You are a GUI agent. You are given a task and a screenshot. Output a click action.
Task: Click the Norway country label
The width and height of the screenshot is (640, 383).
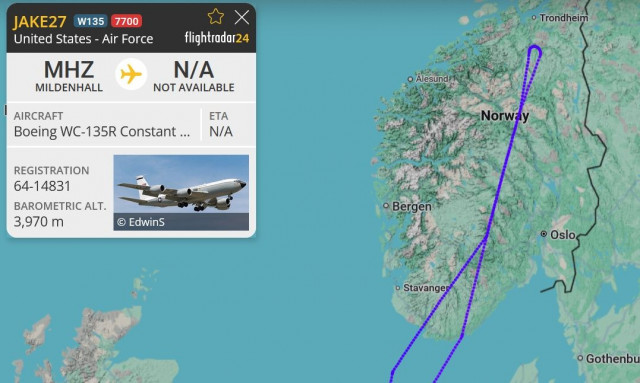(505, 116)
